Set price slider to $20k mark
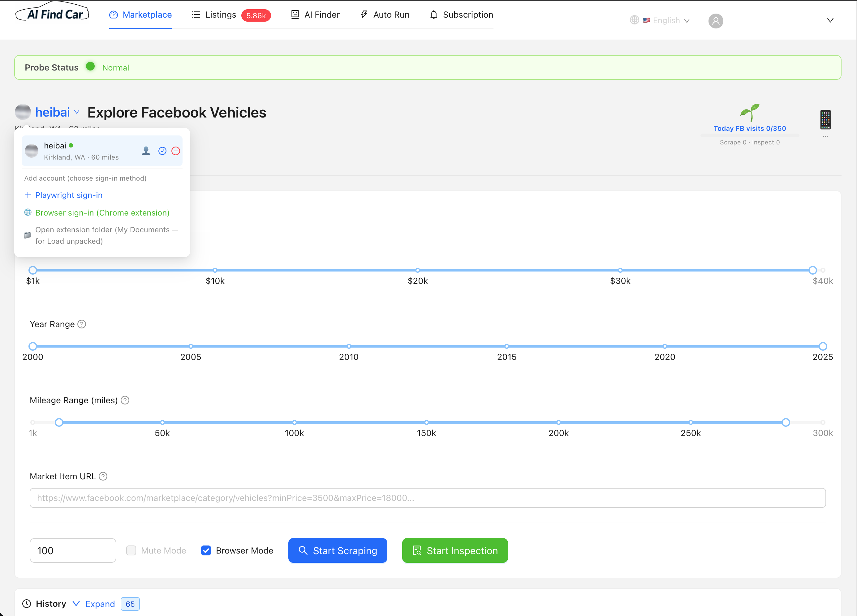 pyautogui.click(x=418, y=270)
